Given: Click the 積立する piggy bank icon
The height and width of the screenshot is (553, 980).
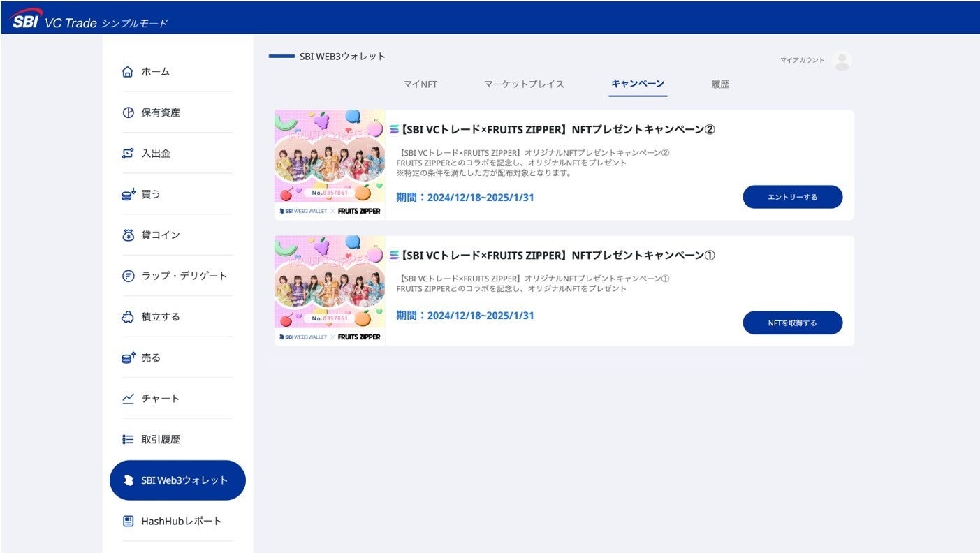Looking at the screenshot, I should point(128,317).
